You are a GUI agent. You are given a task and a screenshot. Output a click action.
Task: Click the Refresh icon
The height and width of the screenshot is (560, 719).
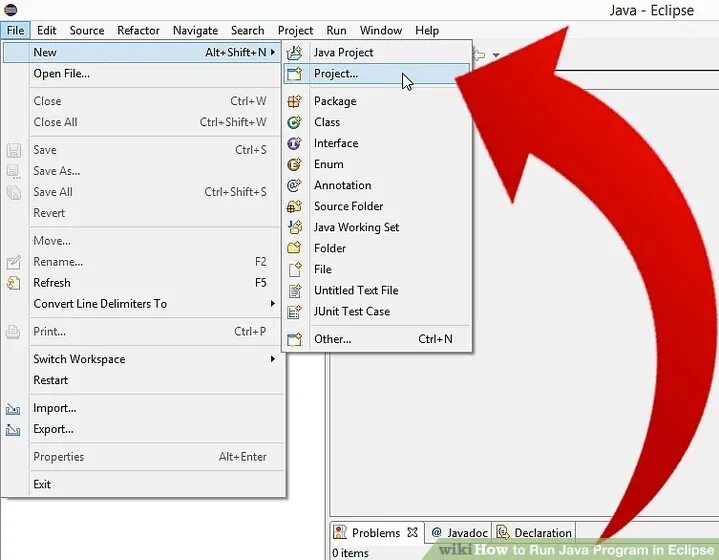[14, 283]
